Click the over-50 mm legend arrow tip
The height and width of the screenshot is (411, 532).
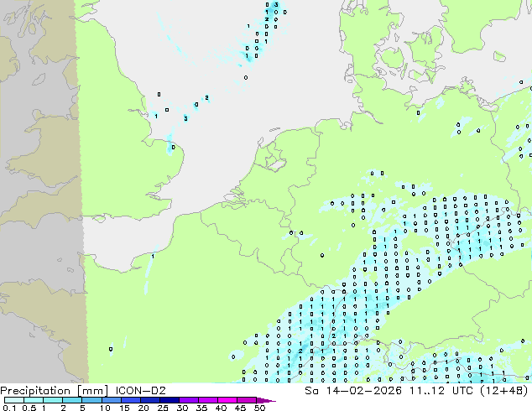(x=266, y=400)
